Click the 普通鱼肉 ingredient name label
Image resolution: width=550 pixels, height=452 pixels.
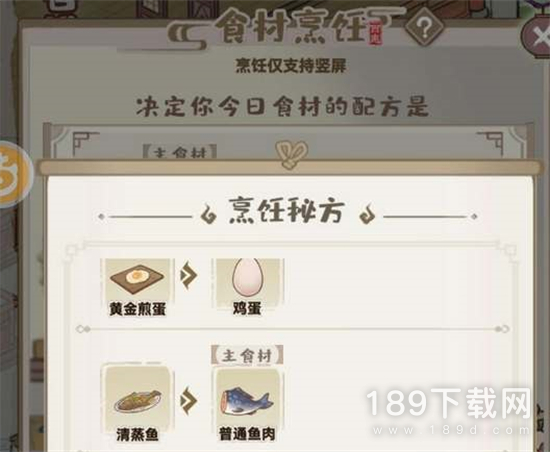[x=247, y=434]
